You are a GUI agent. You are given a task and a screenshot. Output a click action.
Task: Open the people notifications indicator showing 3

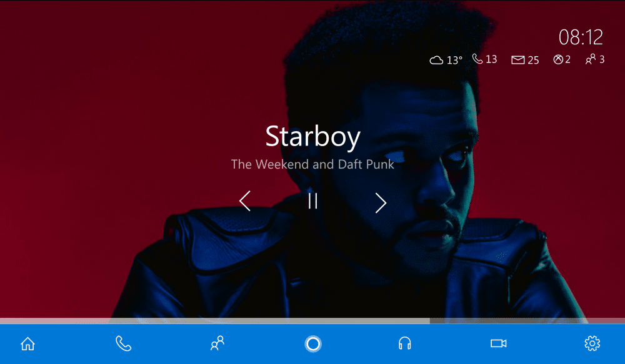tap(595, 59)
